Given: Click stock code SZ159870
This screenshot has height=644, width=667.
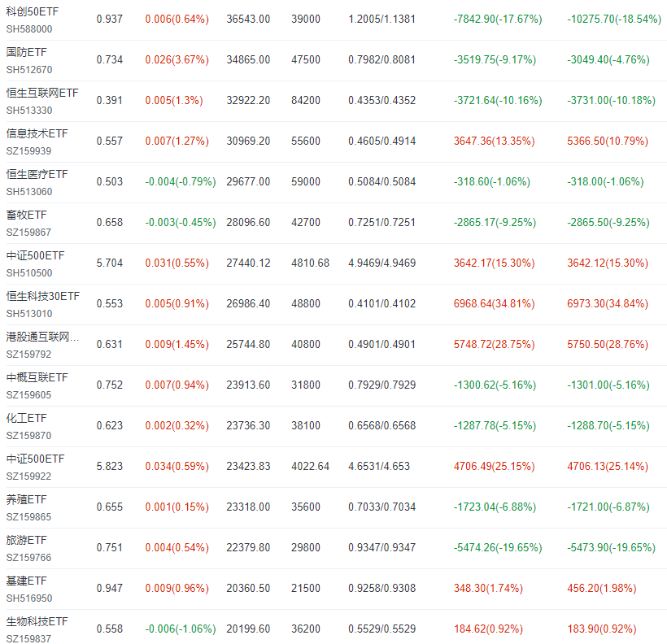Looking at the screenshot, I should [28, 436].
